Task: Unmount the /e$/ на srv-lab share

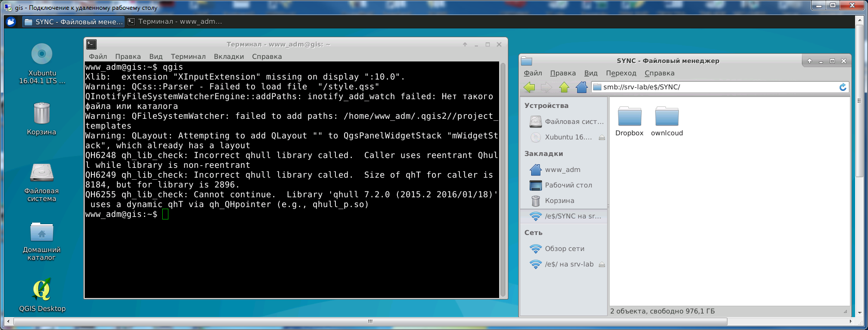Action: (x=601, y=264)
